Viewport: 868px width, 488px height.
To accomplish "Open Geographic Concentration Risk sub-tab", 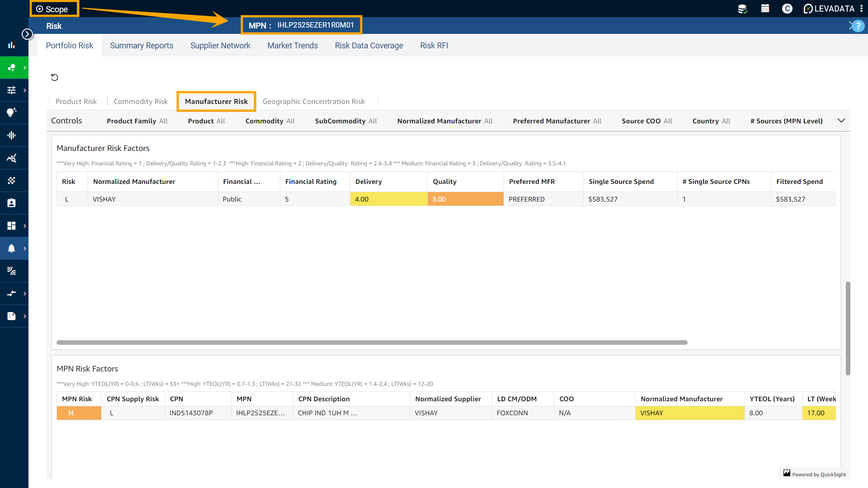I will pos(313,102).
